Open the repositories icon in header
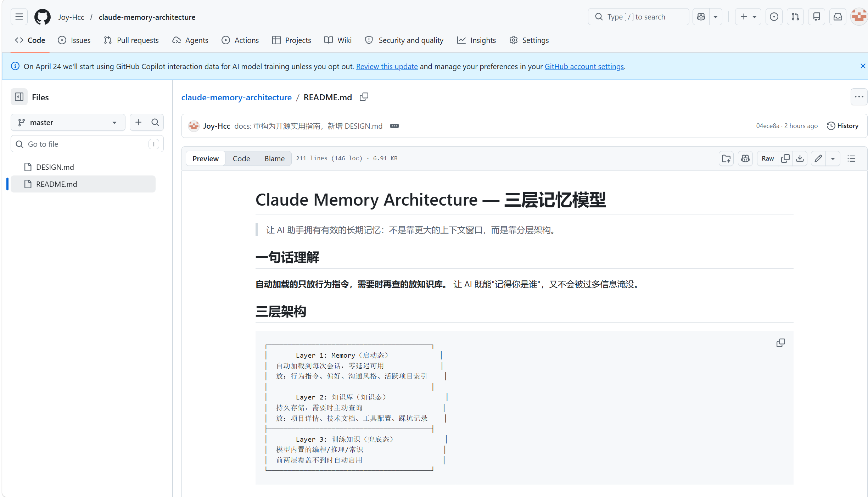 tap(817, 17)
